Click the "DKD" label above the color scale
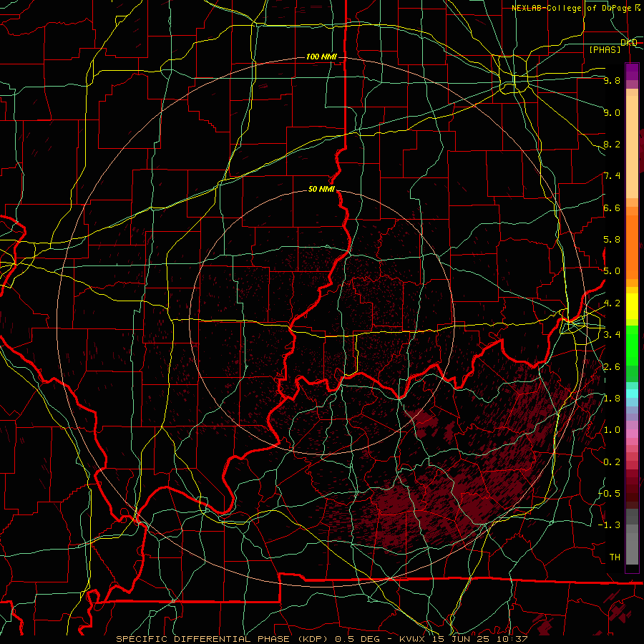The height and width of the screenshot is (644, 644). click(629, 42)
